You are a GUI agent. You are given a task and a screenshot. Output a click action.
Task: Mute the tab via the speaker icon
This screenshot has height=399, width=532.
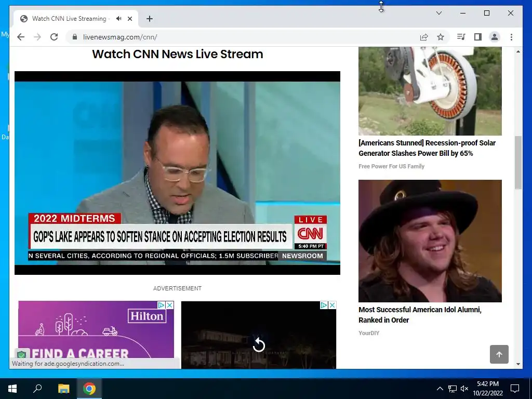pyautogui.click(x=119, y=19)
